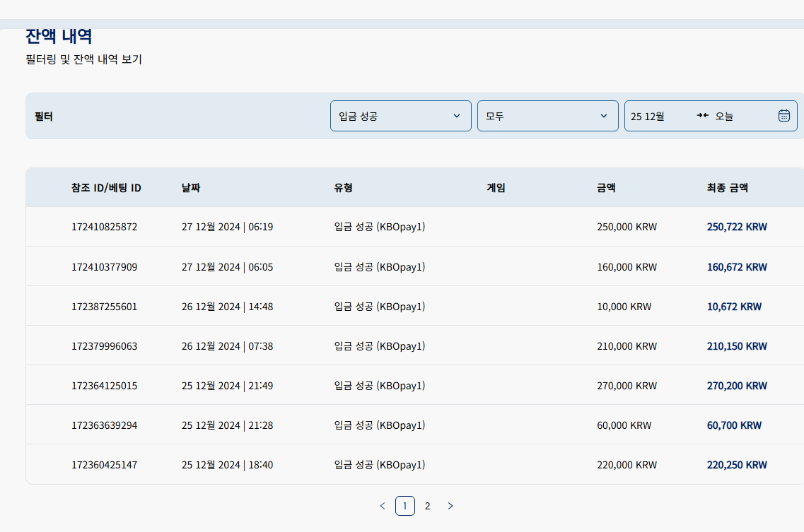Image resolution: width=804 pixels, height=532 pixels.
Task: Open the 모두 filter dropdown
Action: pos(547,116)
